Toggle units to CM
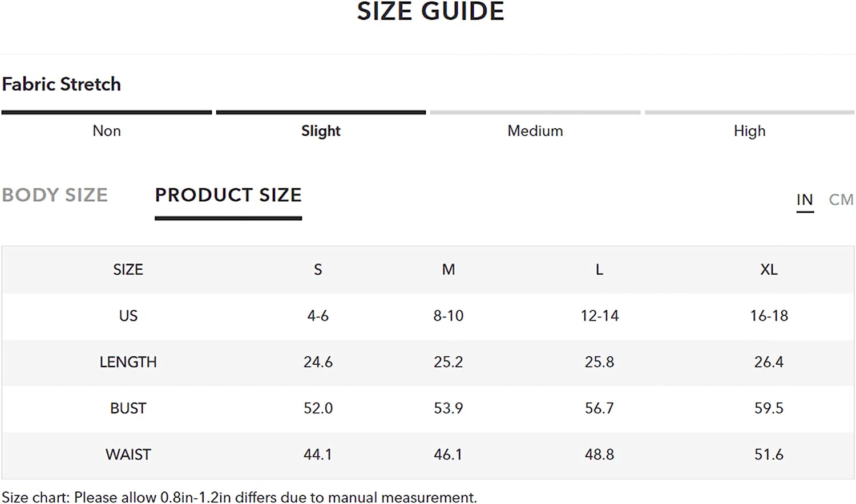 tap(841, 200)
